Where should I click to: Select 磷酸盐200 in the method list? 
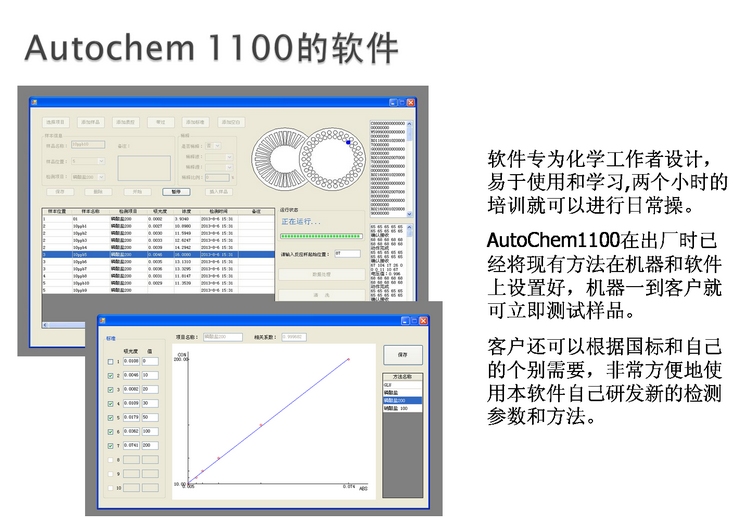click(400, 401)
